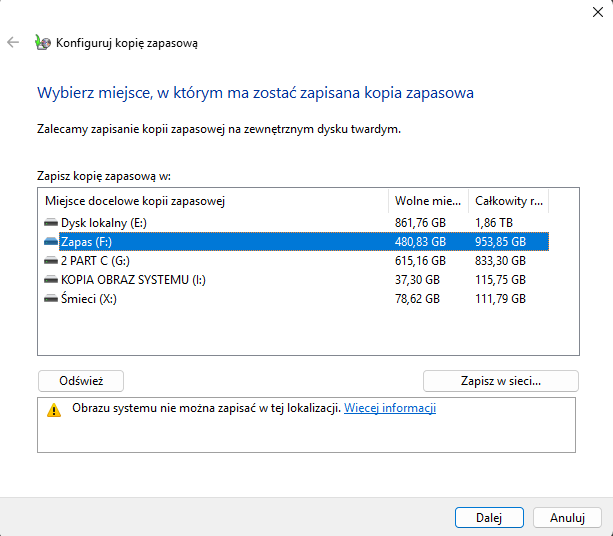Click the yellow warning triangle icon

pyautogui.click(x=53, y=410)
